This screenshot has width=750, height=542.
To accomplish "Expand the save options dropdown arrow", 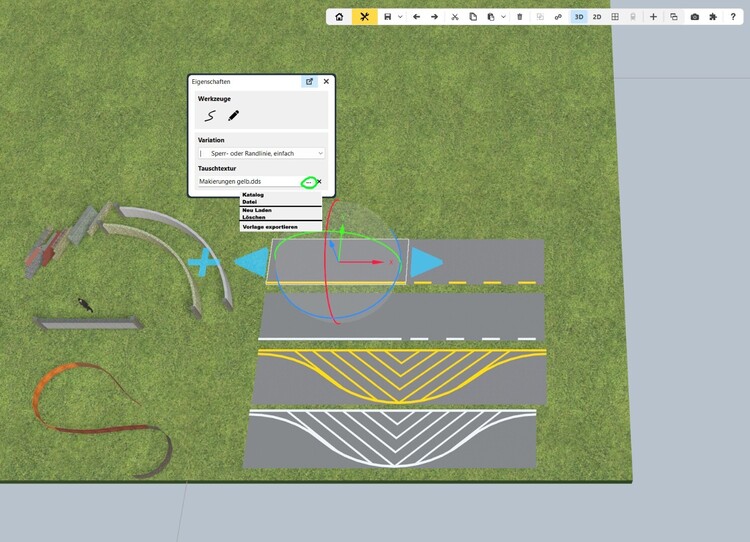I will click(400, 17).
